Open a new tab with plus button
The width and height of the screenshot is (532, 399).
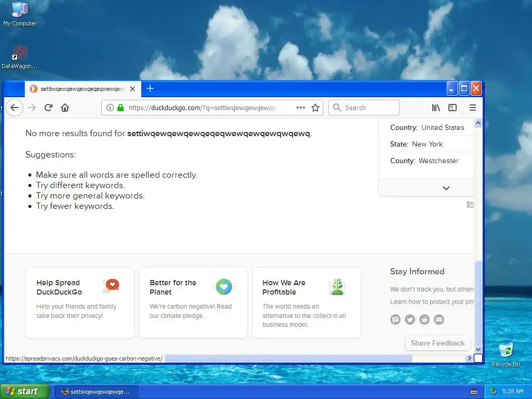[150, 88]
